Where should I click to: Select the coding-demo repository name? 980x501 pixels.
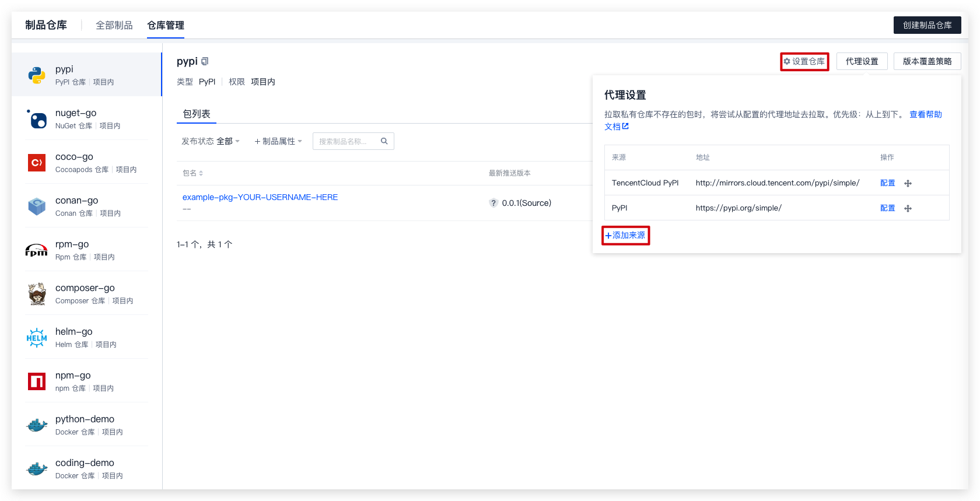(x=85, y=463)
